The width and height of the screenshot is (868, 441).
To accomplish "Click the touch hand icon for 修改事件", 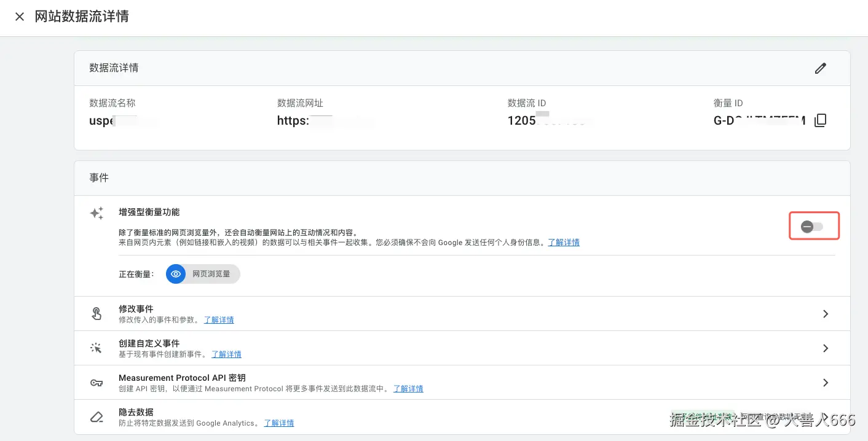I will click(x=97, y=314).
